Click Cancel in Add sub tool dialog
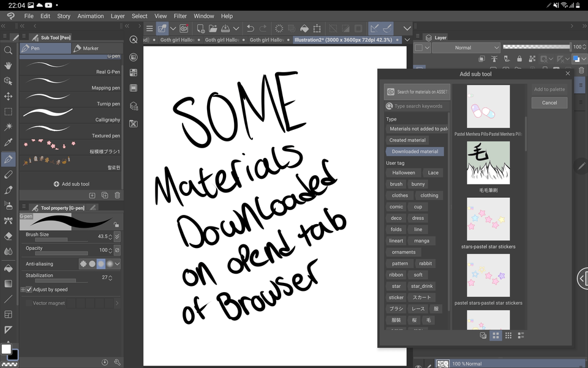The image size is (588, 368). click(x=549, y=103)
